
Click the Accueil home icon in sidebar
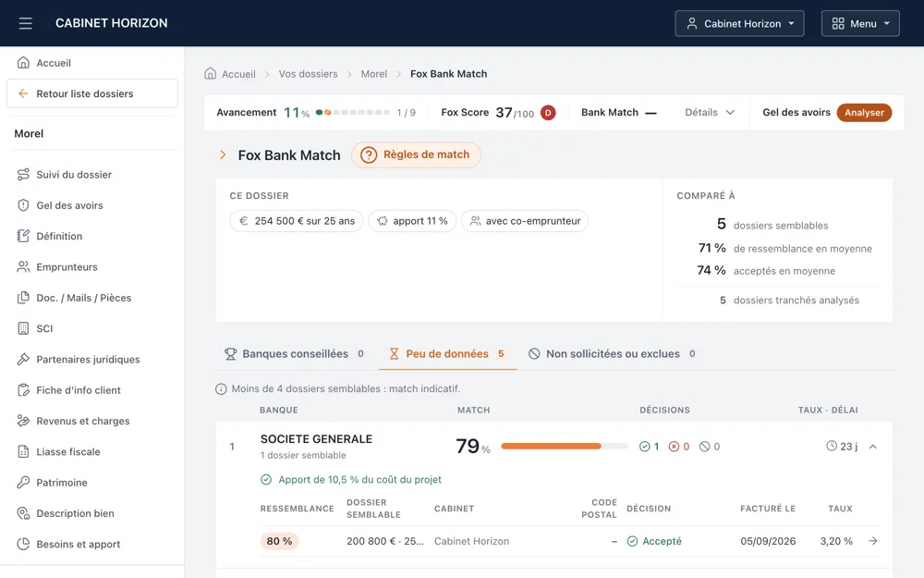coord(23,63)
